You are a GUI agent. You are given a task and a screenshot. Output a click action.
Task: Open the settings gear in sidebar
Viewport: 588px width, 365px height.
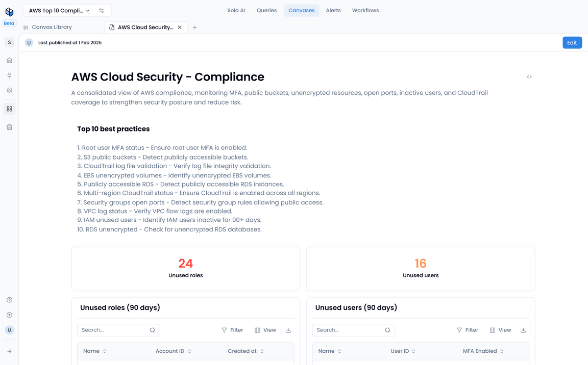point(9,90)
